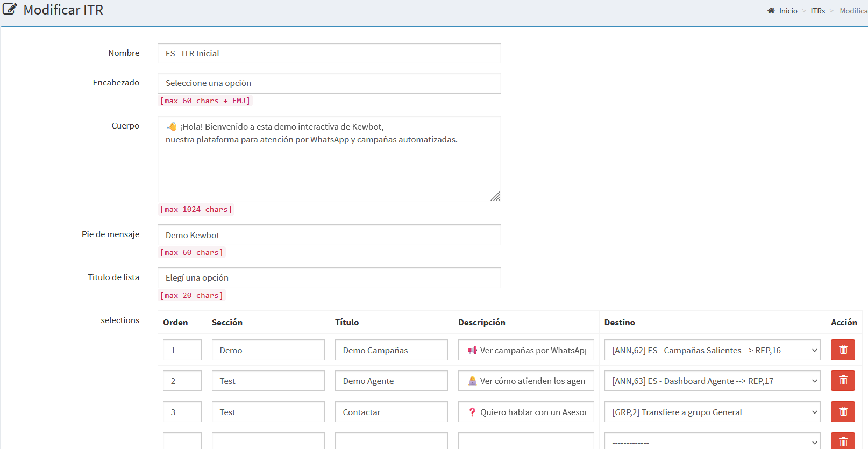The image size is (868, 449).
Task: Edit Descripción Ver campañas por WhatsApp
Action: click(x=526, y=350)
